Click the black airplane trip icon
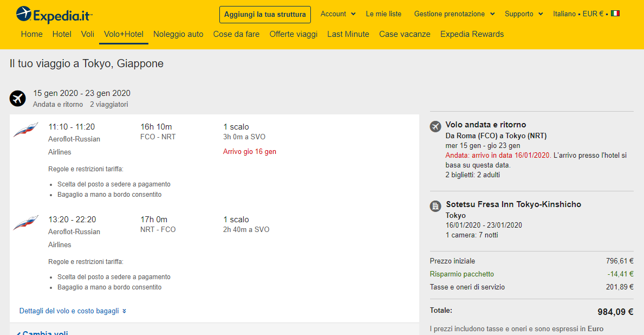Viewport: 644px width, 335px height. 18,99
